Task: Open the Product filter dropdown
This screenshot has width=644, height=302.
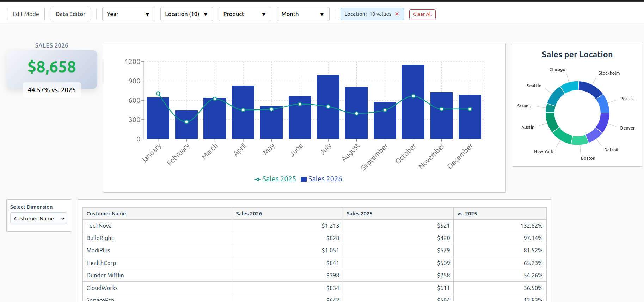Action: [245, 14]
